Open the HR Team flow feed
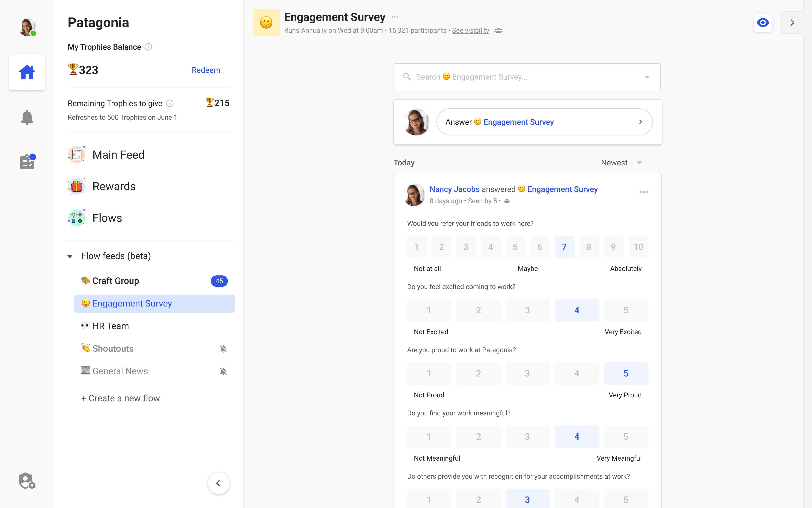The width and height of the screenshot is (812, 508). 154,326
